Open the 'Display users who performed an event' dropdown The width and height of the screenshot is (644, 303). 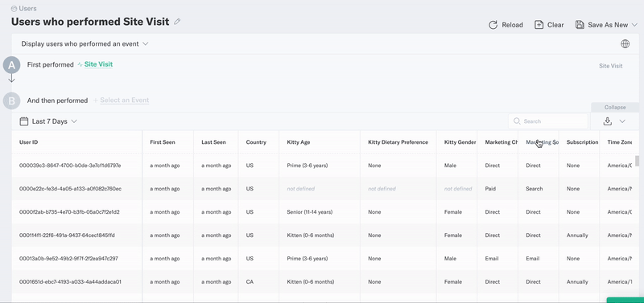tap(85, 44)
